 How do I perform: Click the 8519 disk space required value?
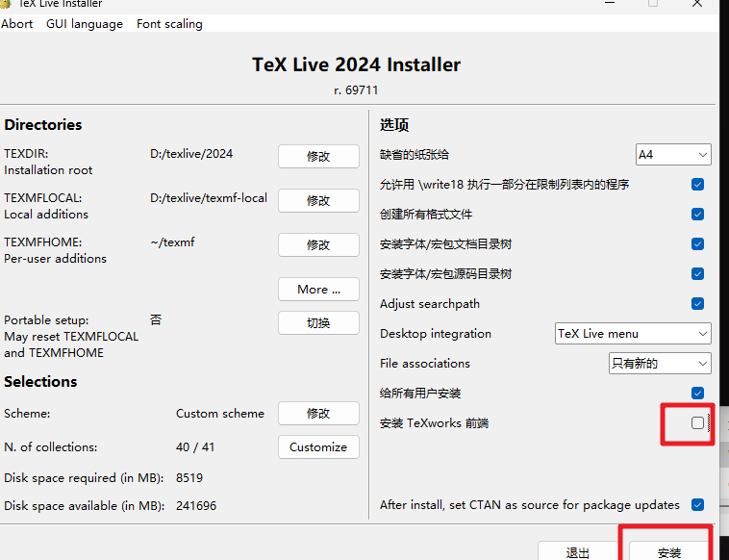click(189, 477)
